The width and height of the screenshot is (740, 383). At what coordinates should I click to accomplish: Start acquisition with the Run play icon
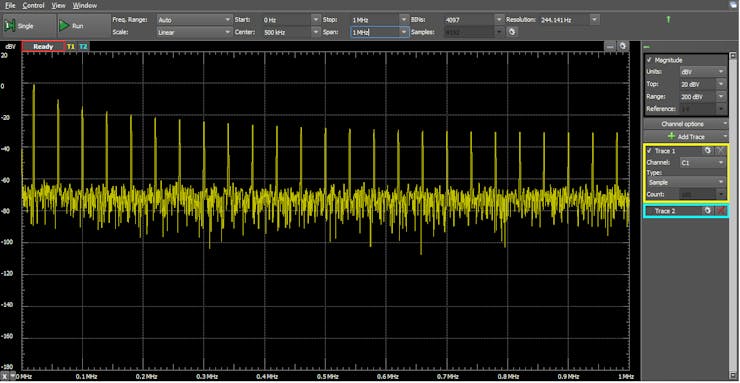tap(64, 26)
